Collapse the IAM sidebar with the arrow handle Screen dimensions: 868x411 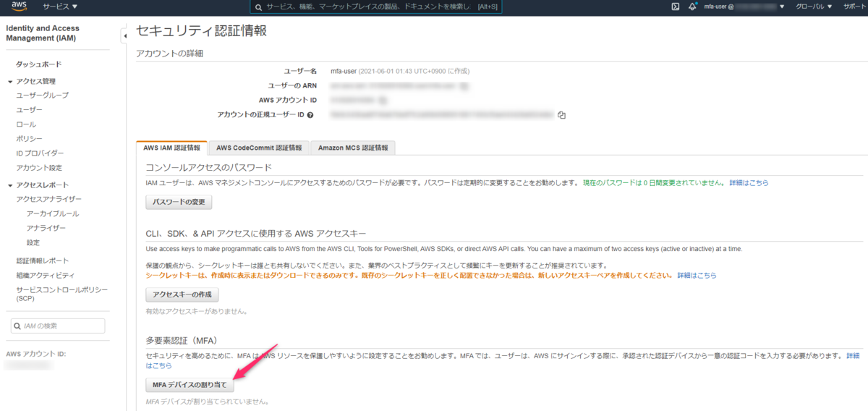point(124,35)
